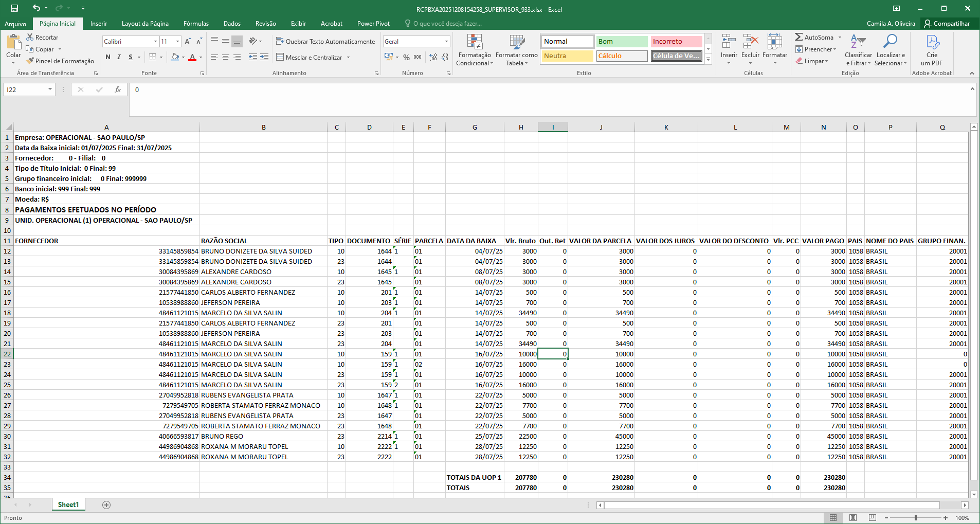
Task: Open the Name Box dropdown arrow
Action: [50, 89]
